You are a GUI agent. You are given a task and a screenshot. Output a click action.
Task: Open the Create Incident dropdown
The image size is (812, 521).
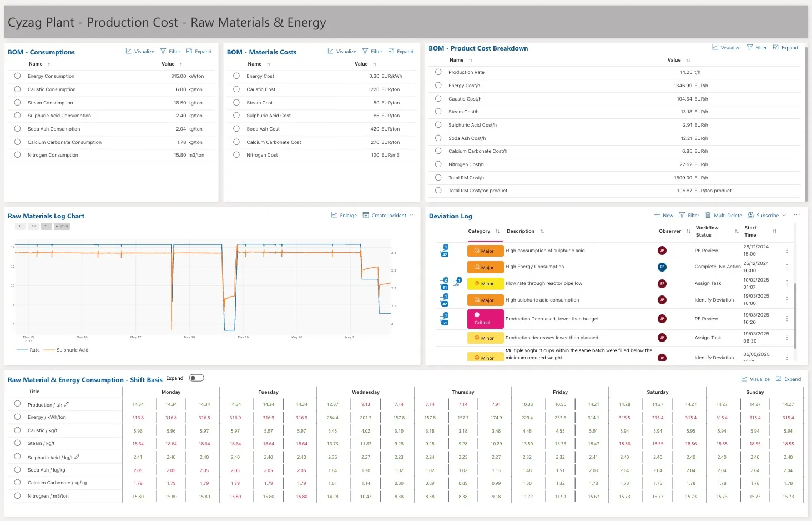click(389, 216)
